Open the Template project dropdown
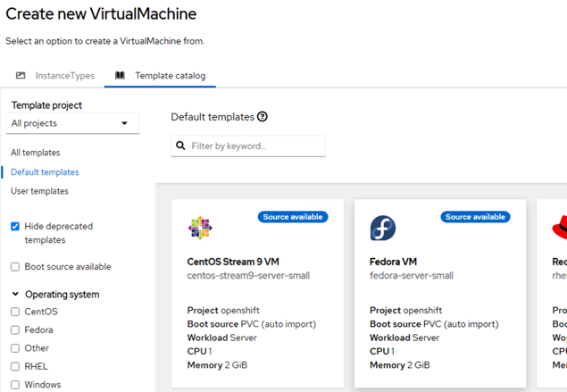Viewport: 567px width, 392px height. point(72,123)
